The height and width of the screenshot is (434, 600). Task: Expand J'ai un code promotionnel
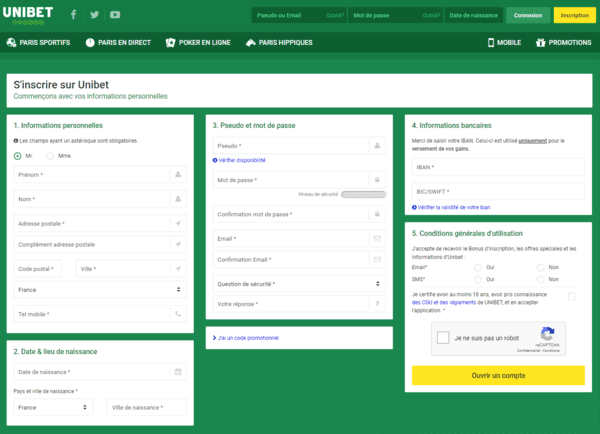coord(246,338)
